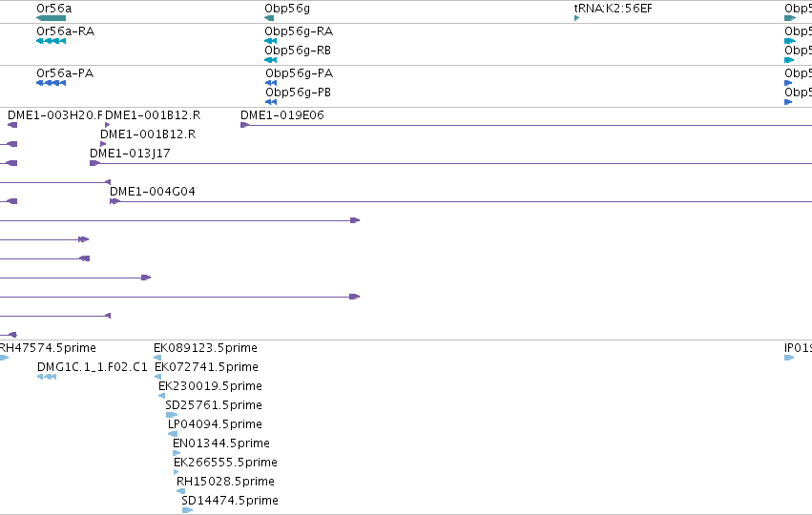The image size is (812, 515).
Task: Click the EK230019.5prime label
Action: (210, 386)
